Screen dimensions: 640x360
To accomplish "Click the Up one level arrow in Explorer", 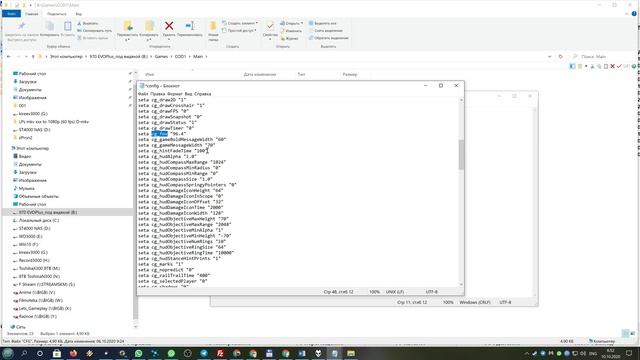I will point(33,56).
